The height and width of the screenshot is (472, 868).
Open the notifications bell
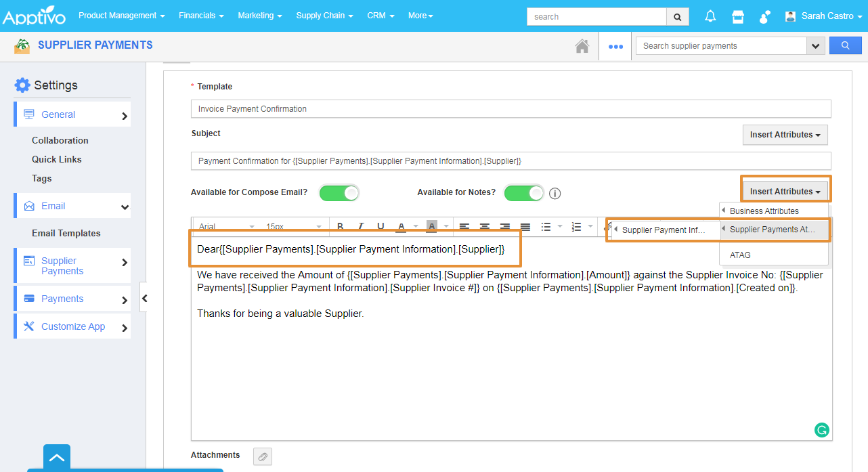[x=710, y=16]
